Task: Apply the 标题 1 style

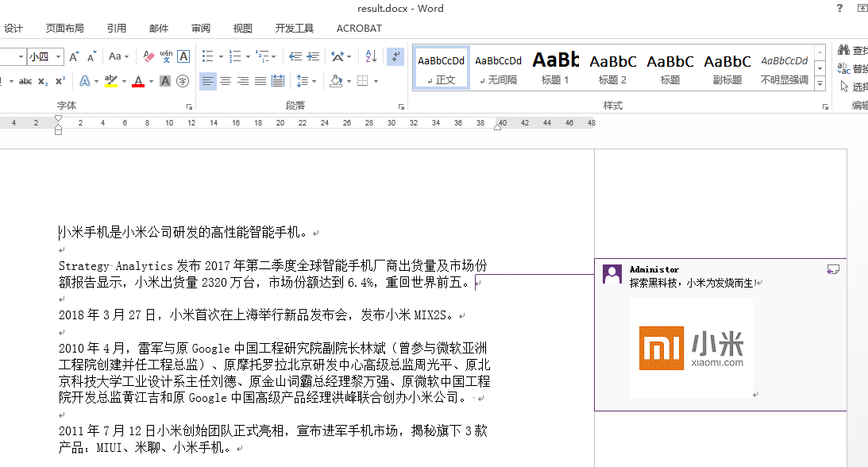Action: tap(555, 67)
